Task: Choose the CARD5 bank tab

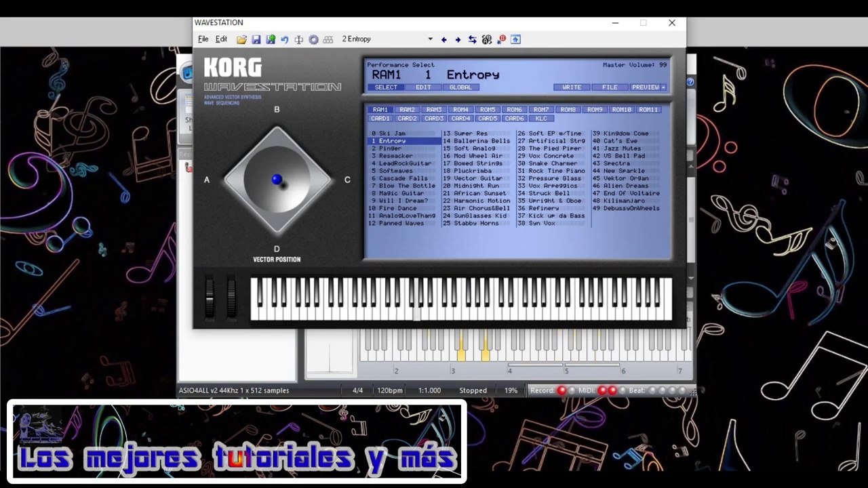Action: (x=488, y=119)
